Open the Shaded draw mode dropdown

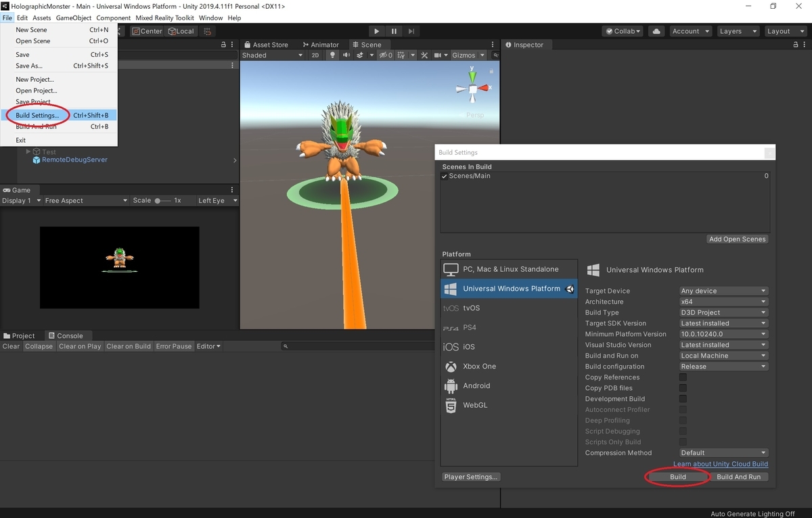click(x=273, y=55)
